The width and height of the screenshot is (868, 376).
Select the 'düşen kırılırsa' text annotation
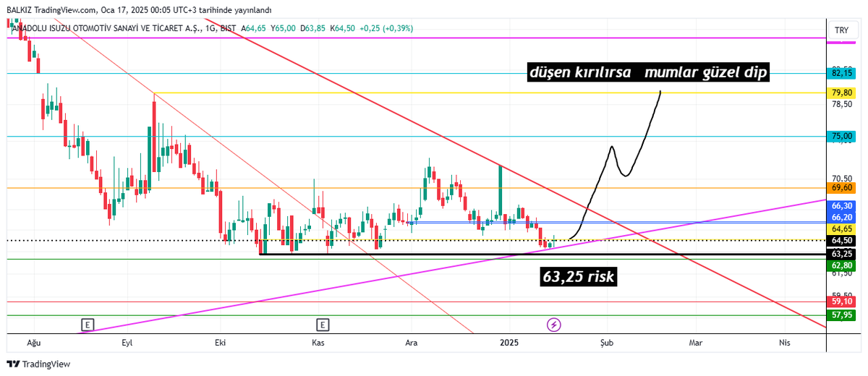point(579,72)
